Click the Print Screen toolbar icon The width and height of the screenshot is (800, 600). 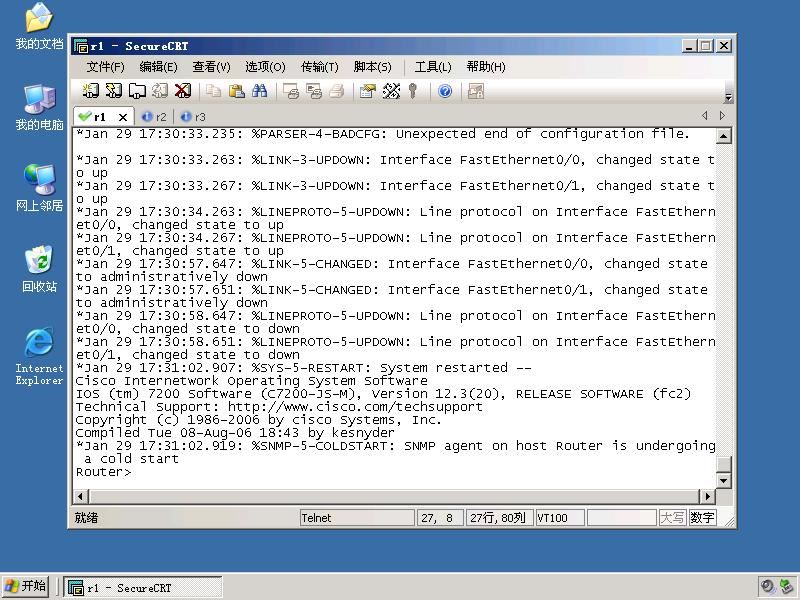(x=291, y=91)
